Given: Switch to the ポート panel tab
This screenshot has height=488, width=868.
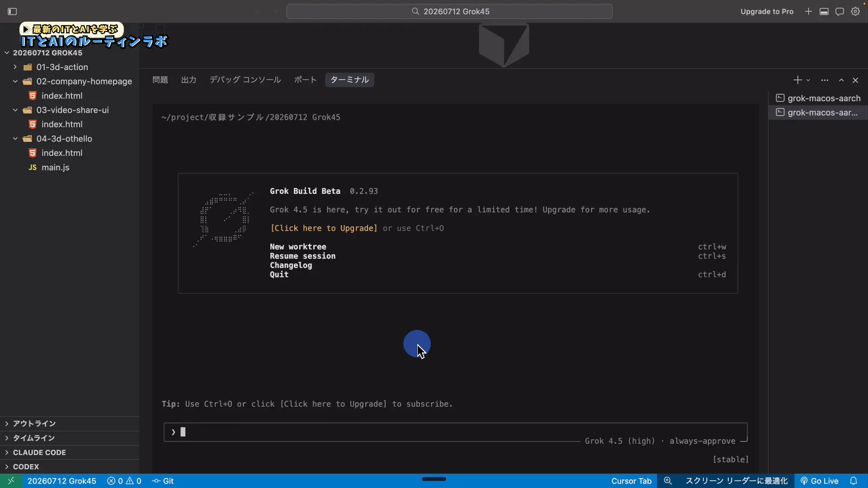Looking at the screenshot, I should click(x=305, y=80).
